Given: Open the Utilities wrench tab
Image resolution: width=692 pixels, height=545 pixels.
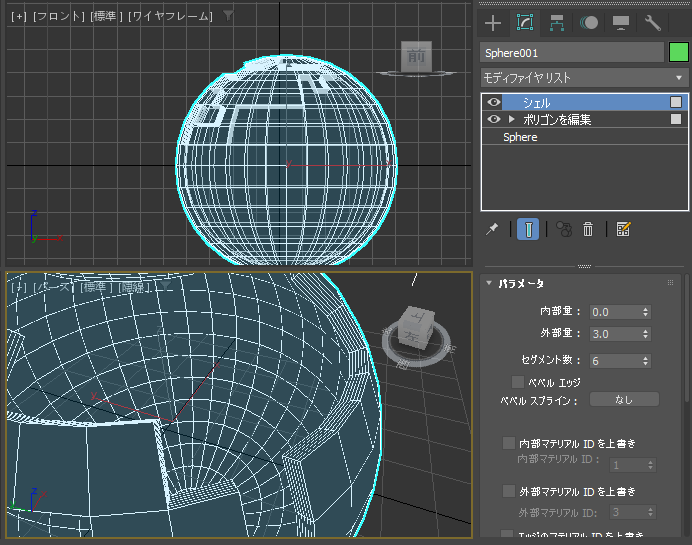Looking at the screenshot, I should 653,23.
